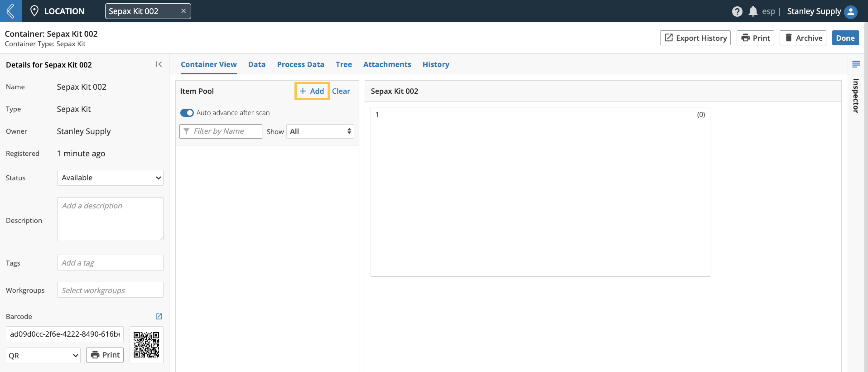This screenshot has height=372, width=868.
Task: Toggle Auto advance after scan
Action: (187, 113)
